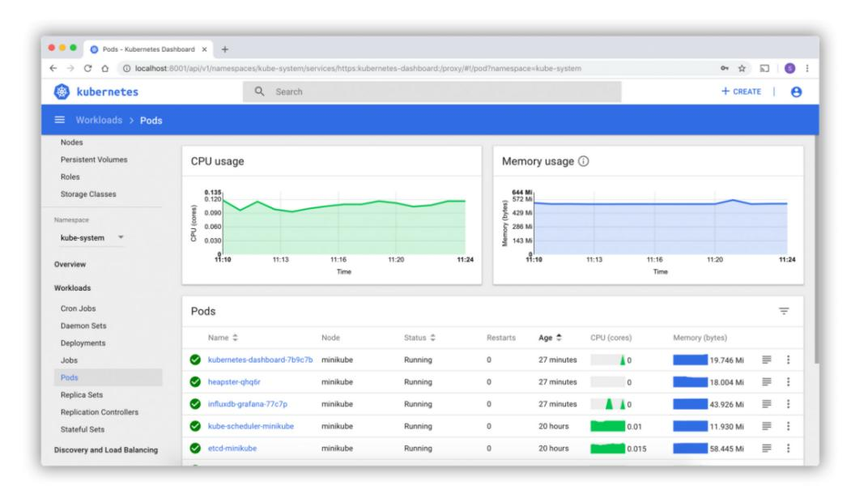Open actions menu for etcd-minikube
Screen dimensions: 868x498
point(789,449)
